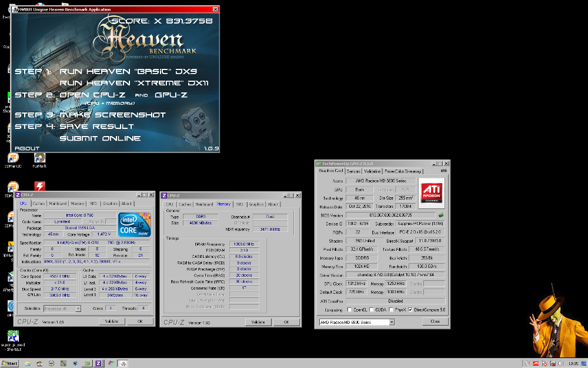Click the DRAM Frequency value field
The height and width of the screenshot is (368, 588).
[244, 244]
